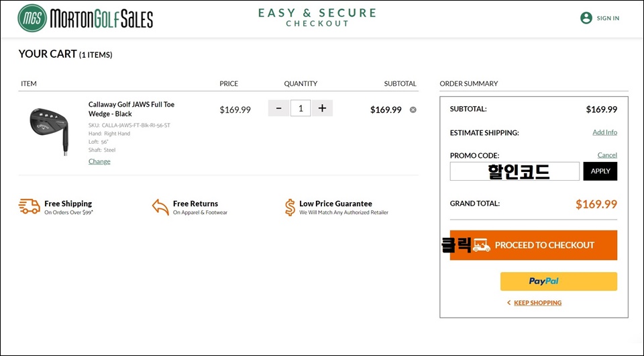Decrease quantity with the minus button
644x356 pixels.
coord(279,108)
